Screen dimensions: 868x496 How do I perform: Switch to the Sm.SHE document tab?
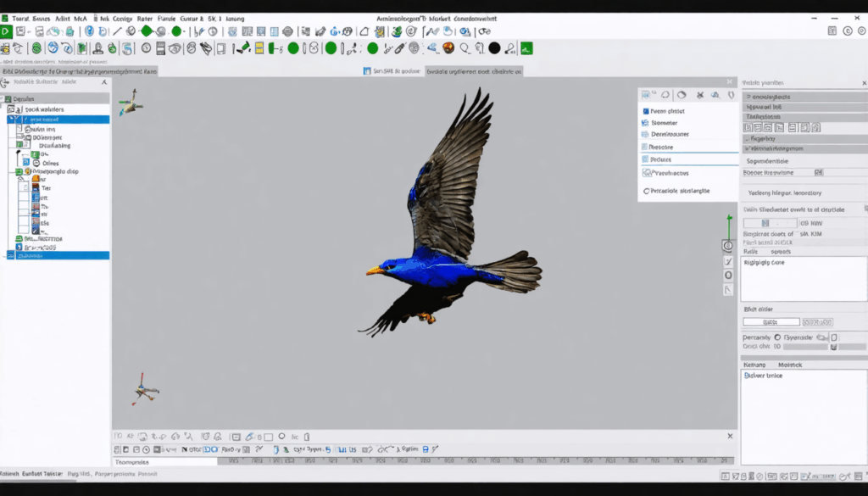coord(392,71)
